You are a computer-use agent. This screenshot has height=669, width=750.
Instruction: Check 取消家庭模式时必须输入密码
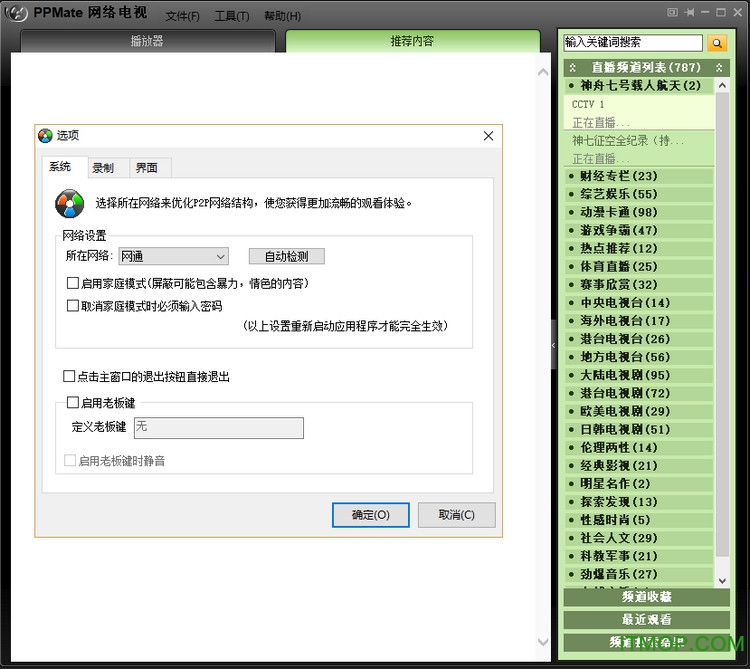[x=73, y=306]
